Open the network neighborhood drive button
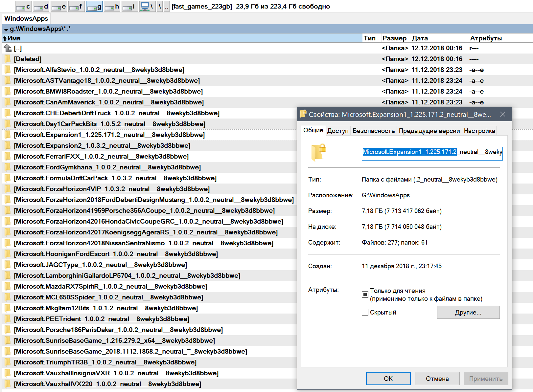The width and height of the screenshot is (533, 392). [147, 7]
